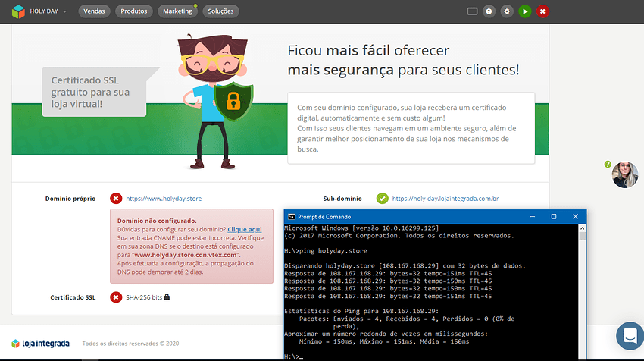Screen dimensions: 644x361
Task: Click the loja integrada footer logo
Action: coord(40,344)
